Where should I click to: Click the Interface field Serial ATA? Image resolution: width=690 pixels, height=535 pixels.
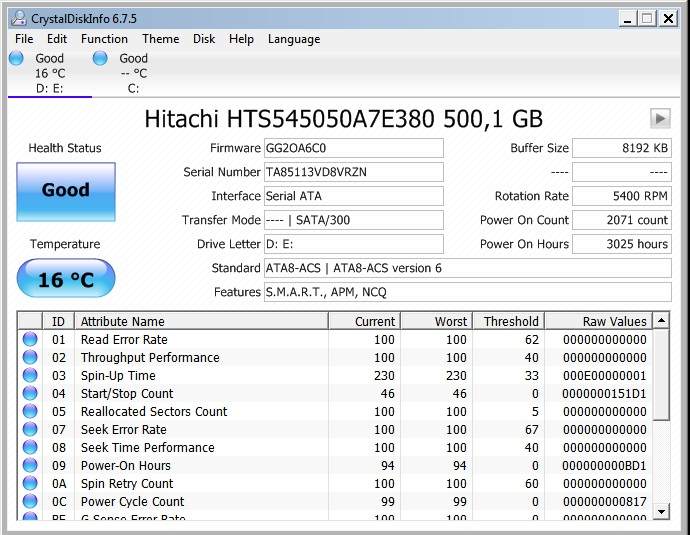tap(354, 196)
